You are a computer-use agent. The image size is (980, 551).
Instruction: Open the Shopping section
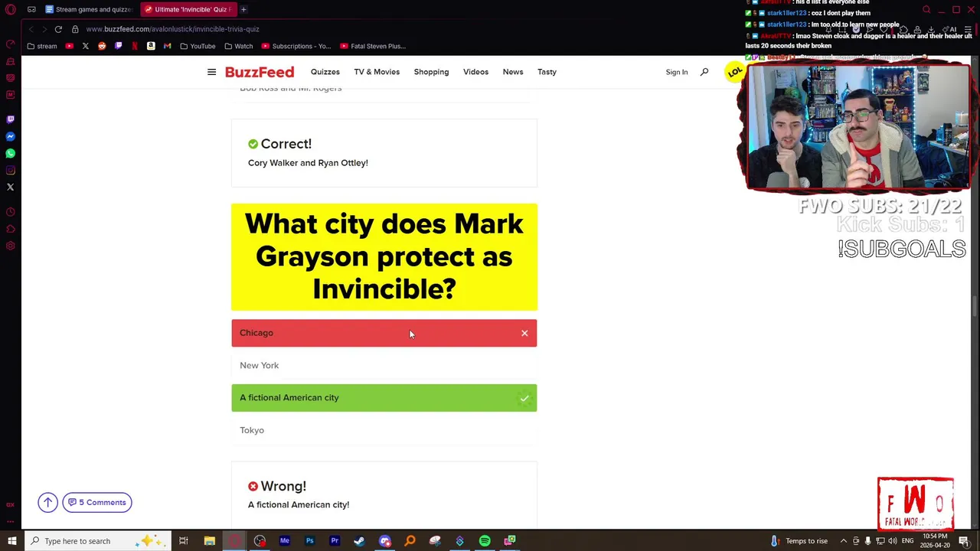coord(431,72)
